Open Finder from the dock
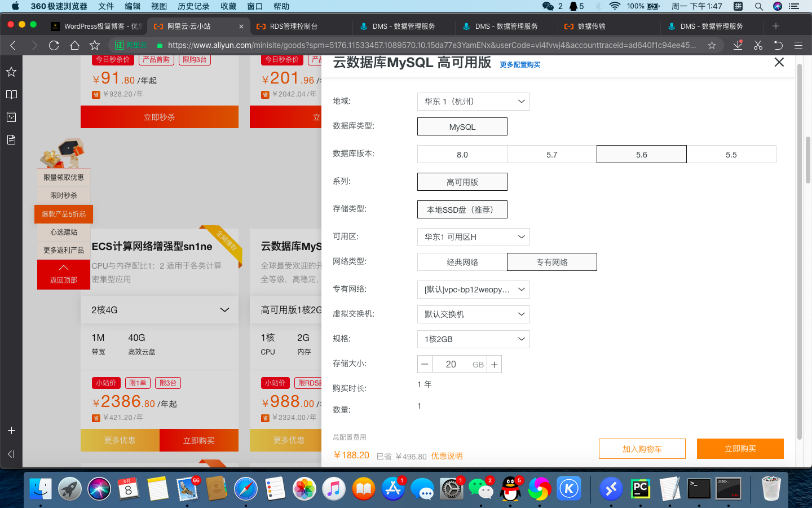Screen dimensions: 812x508 click(41, 489)
